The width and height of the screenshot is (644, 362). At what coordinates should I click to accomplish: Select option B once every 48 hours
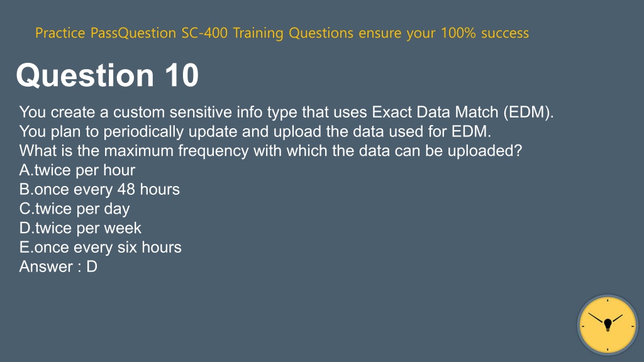tap(99, 189)
